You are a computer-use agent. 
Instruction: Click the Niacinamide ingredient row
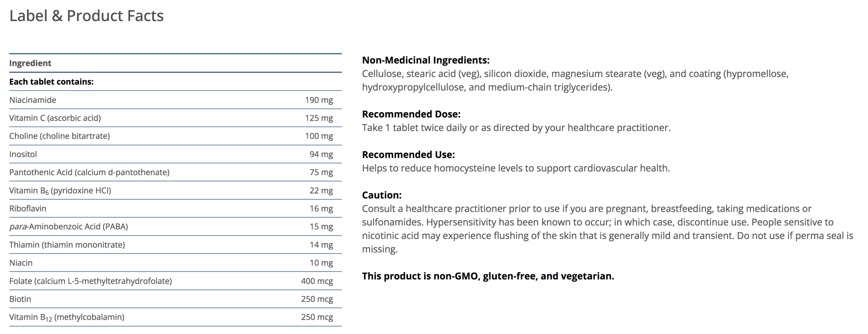coord(33,100)
